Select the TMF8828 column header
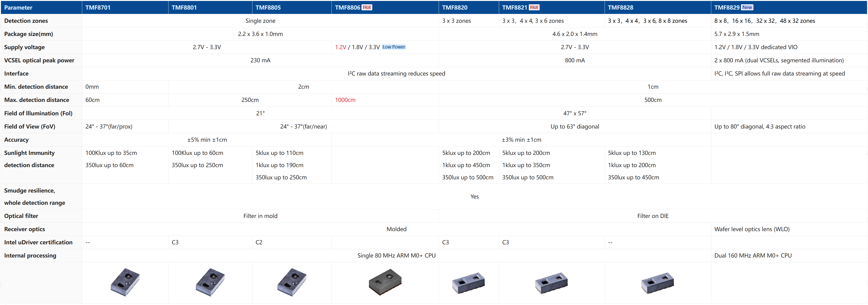Image resolution: width=868 pixels, height=305 pixels. (658, 7)
